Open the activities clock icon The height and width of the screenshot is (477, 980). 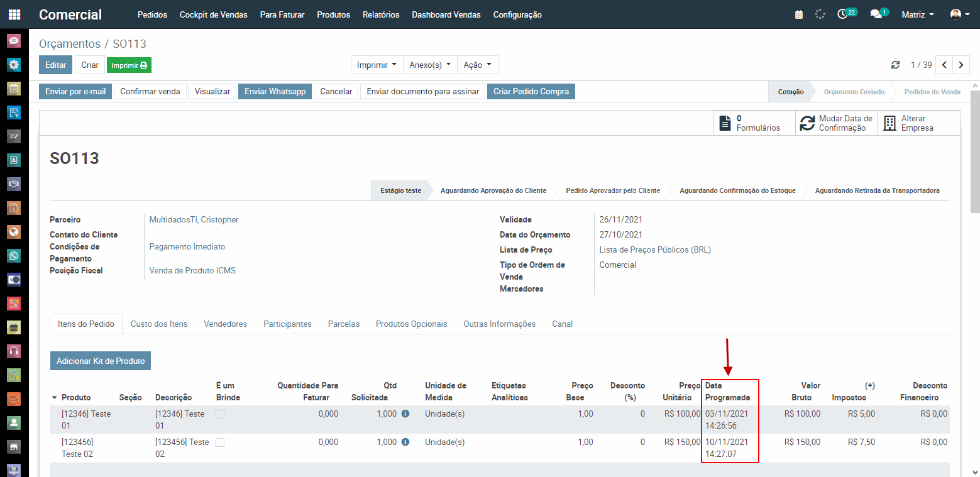click(x=843, y=14)
